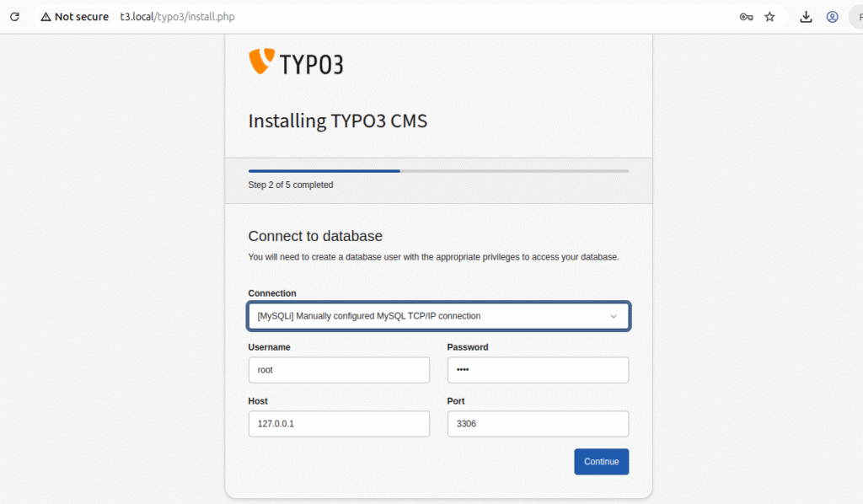863x504 pixels.
Task: Click into the masked Password field
Action: (538, 370)
